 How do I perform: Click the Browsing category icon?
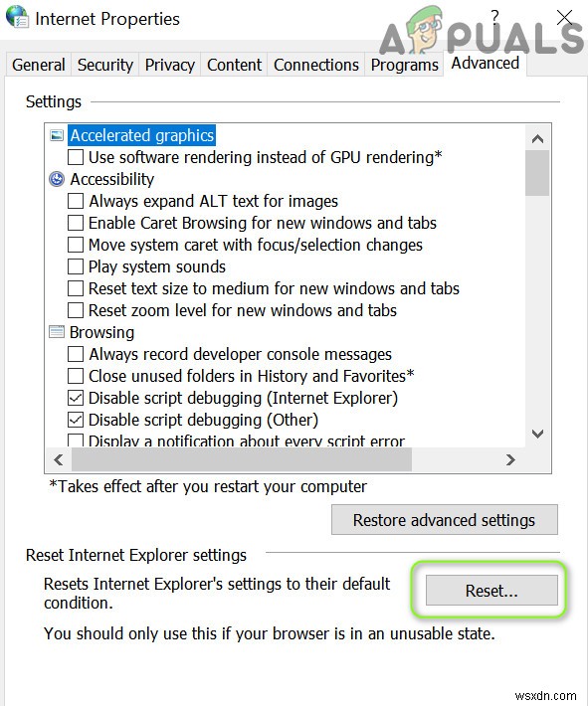pyautogui.click(x=57, y=332)
